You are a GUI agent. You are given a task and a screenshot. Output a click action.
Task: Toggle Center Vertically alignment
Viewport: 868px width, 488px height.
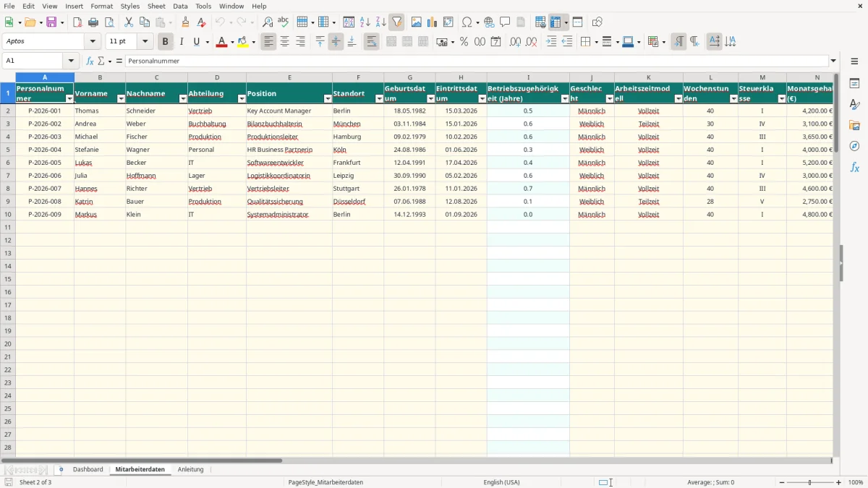pos(336,42)
